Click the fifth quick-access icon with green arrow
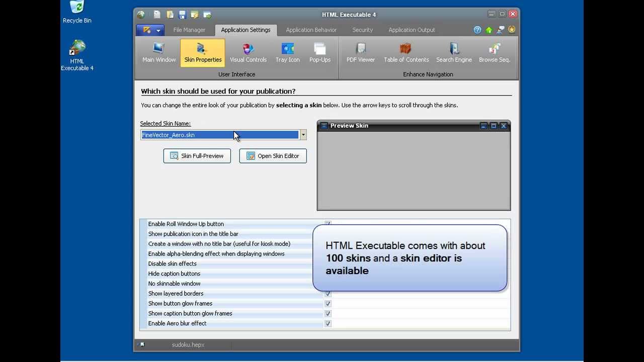Screen dimensions: 644x362 pos(207,15)
